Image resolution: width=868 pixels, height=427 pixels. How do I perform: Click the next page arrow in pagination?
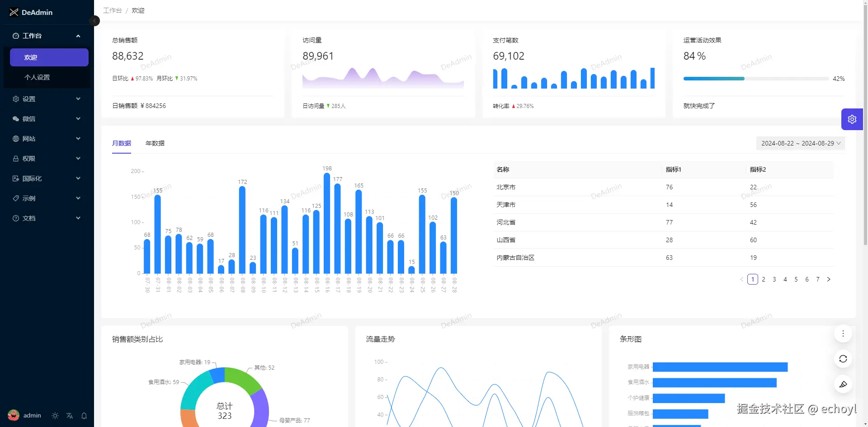(829, 279)
